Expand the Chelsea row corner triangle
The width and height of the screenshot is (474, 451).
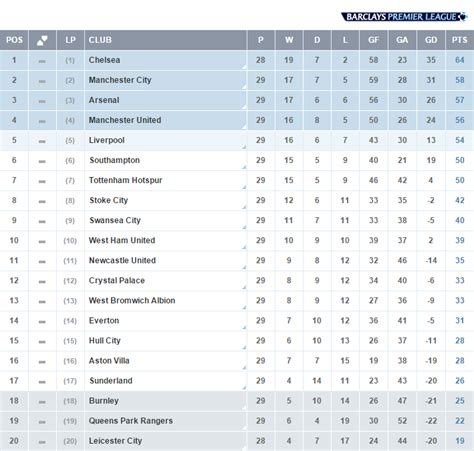[x=244, y=67]
